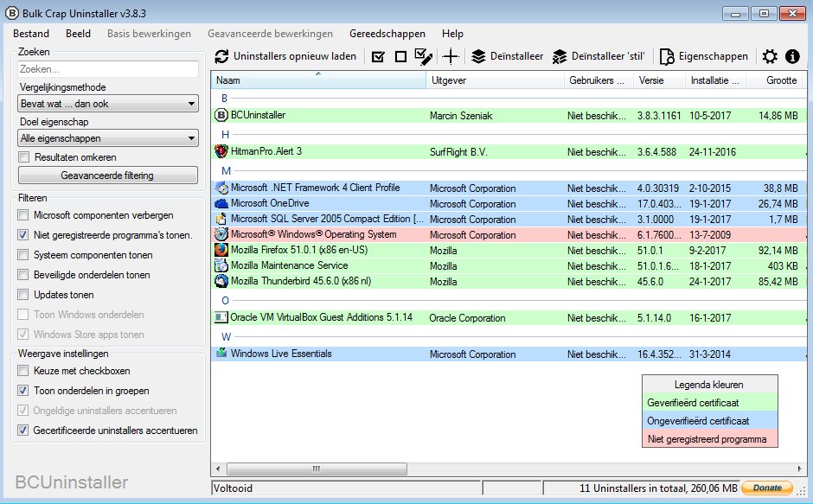This screenshot has height=504, width=813.
Task: Click the deselect all empty-box toolbar icon
Action: 400,57
